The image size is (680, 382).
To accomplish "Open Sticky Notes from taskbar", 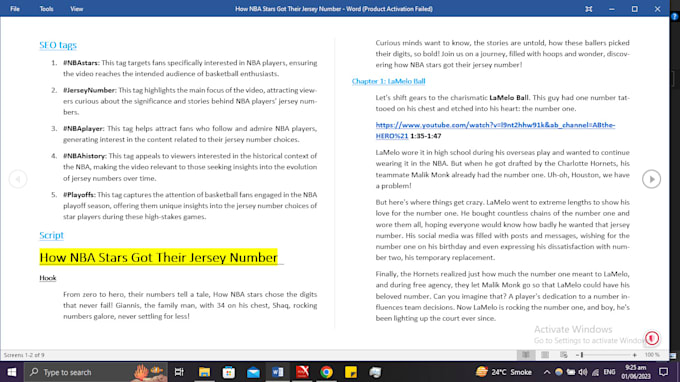I will (351, 372).
